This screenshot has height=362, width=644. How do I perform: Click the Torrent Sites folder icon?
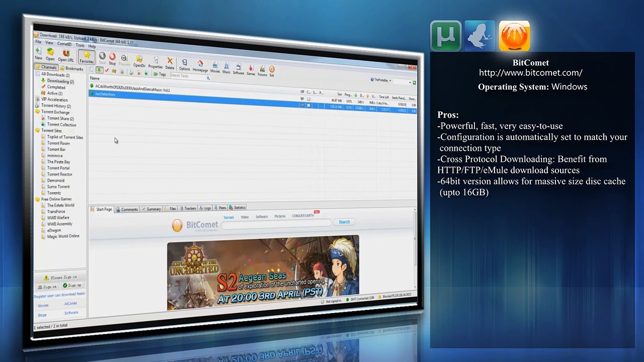pos(38,131)
